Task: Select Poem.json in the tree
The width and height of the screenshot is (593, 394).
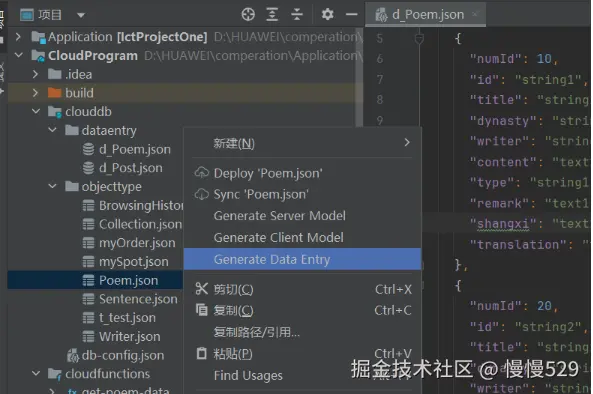Action: 129,280
